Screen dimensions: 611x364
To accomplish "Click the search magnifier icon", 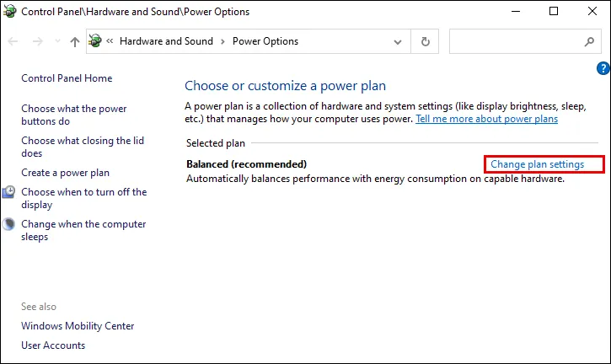I will (x=589, y=41).
